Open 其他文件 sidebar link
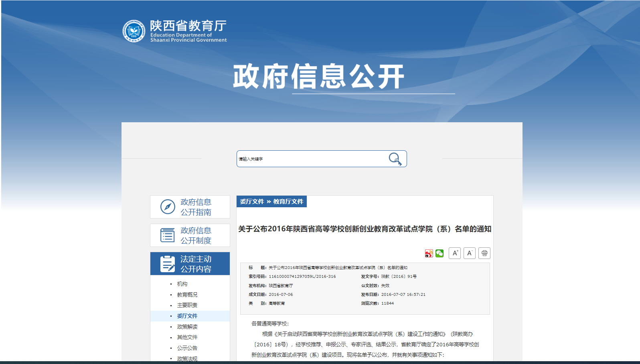640x364 pixels. coord(187,337)
